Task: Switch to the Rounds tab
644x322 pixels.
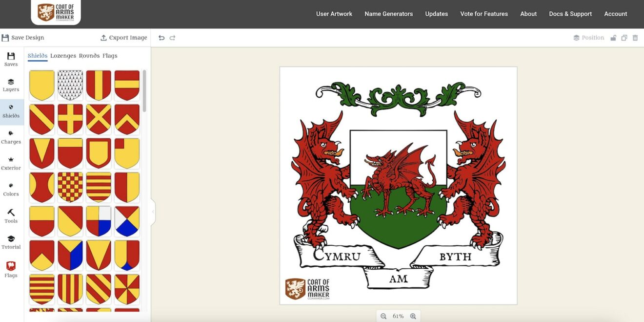Action: tap(89, 55)
